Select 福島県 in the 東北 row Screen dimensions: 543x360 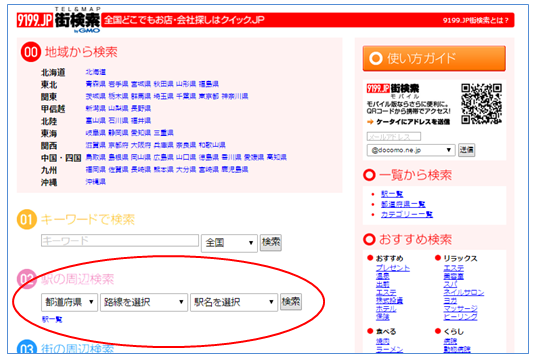(208, 84)
